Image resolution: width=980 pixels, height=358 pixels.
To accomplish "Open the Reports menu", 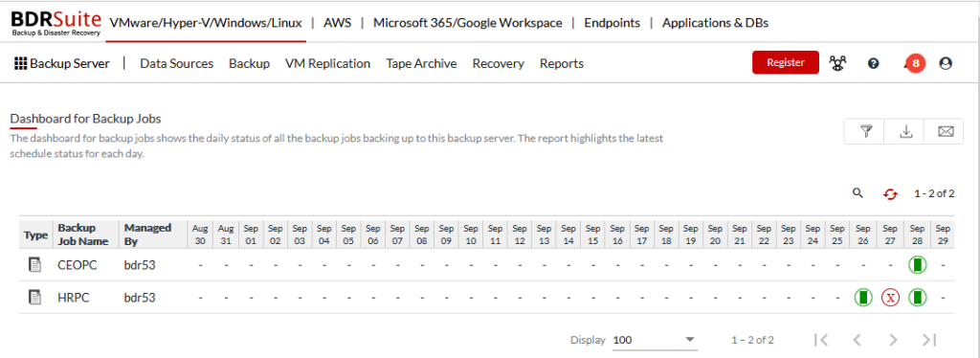I will pos(562,63).
